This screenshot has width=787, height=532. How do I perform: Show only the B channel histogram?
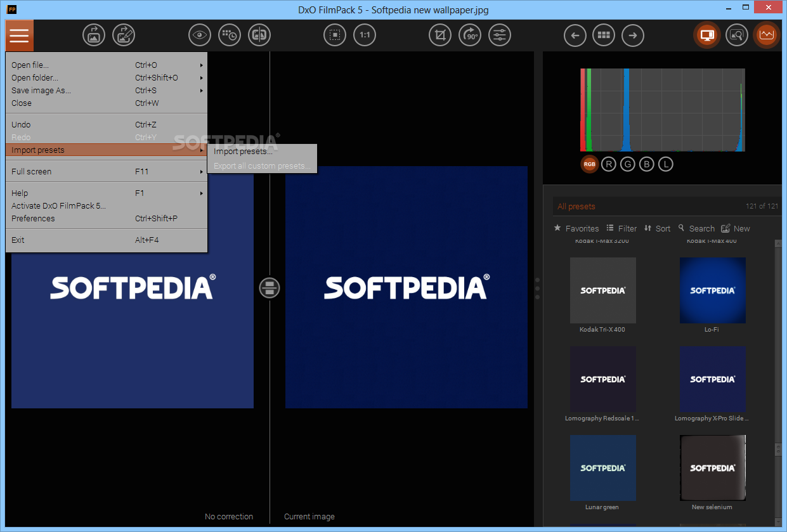(647, 164)
